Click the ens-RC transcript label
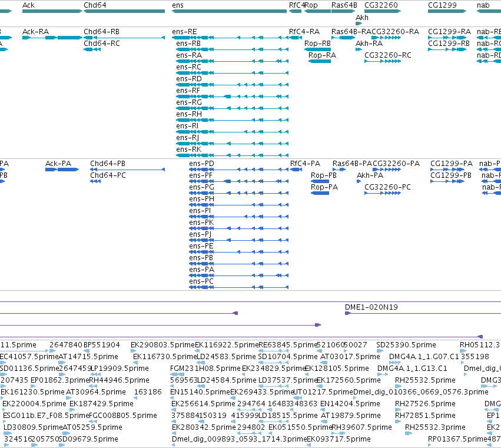501x448 pixels. click(x=188, y=67)
